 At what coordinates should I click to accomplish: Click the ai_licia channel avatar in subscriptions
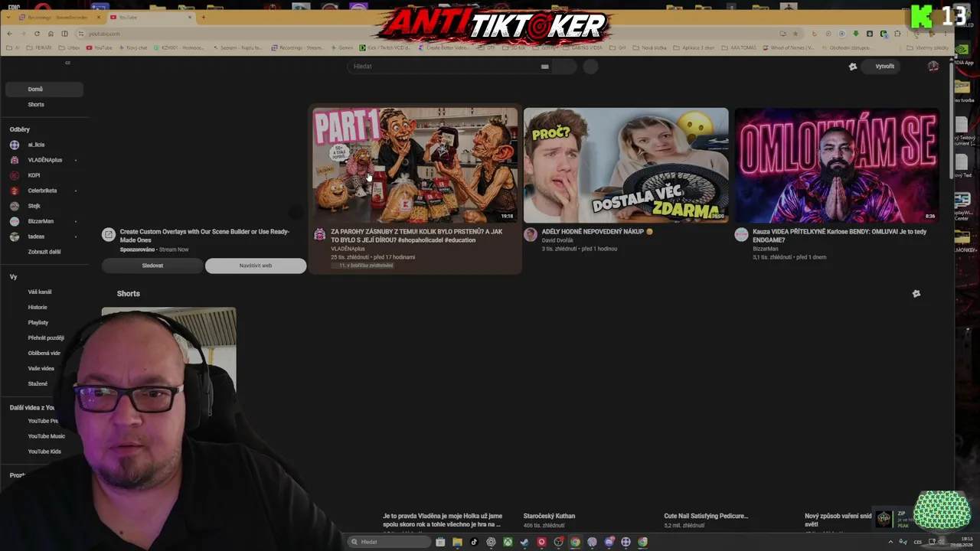(15, 145)
